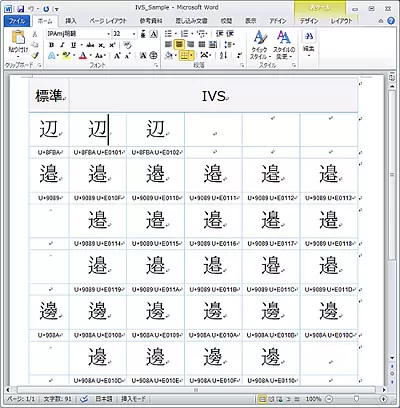Viewport: 400px width, 408px height.
Task: Click the zoom slider at 100%
Action: pyautogui.click(x=356, y=399)
